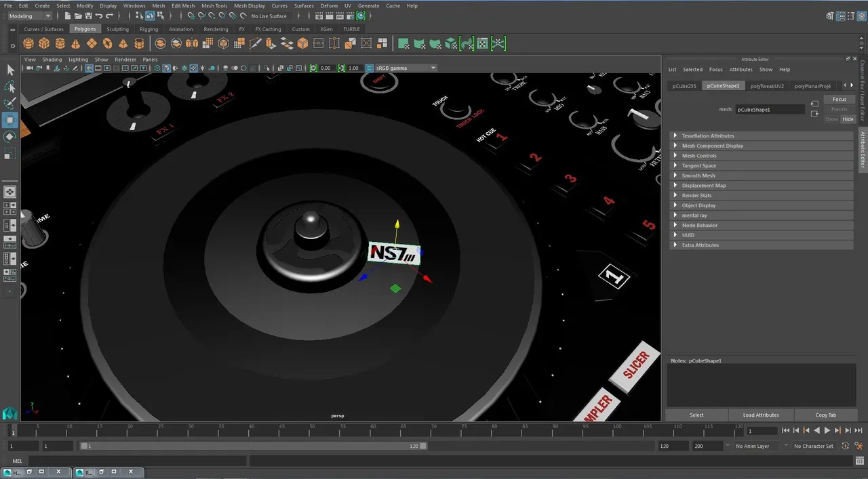
Task: Create a polygon sphere from the shelf
Action: click(28, 43)
